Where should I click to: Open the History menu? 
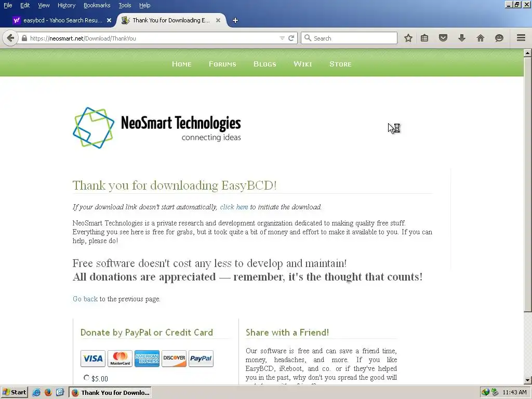pyautogui.click(x=66, y=5)
